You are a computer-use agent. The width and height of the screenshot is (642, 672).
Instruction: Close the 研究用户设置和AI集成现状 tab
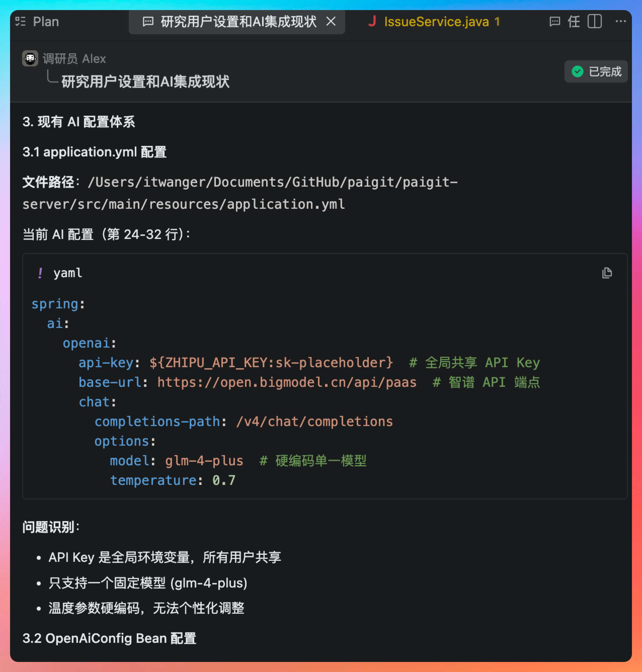331,22
